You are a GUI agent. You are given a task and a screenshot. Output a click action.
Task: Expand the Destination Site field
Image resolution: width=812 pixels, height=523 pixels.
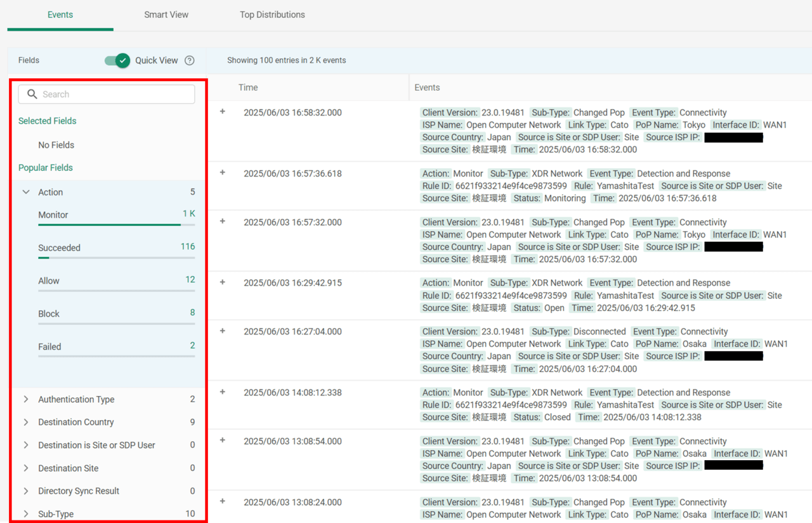(26, 468)
